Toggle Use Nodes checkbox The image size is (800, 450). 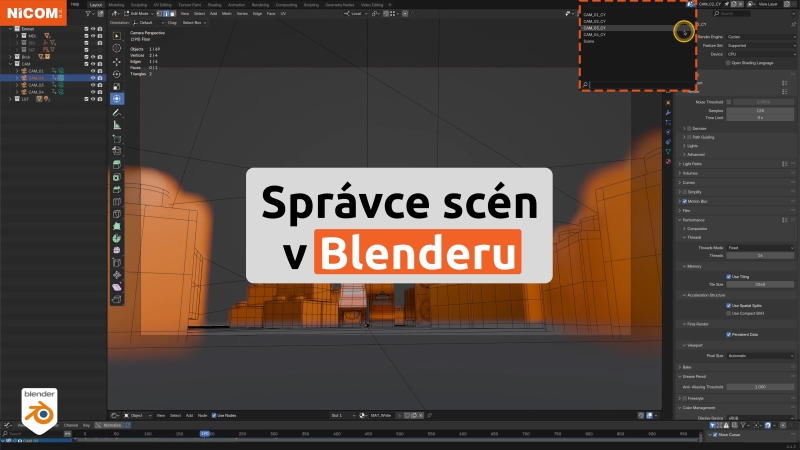[x=214, y=415]
